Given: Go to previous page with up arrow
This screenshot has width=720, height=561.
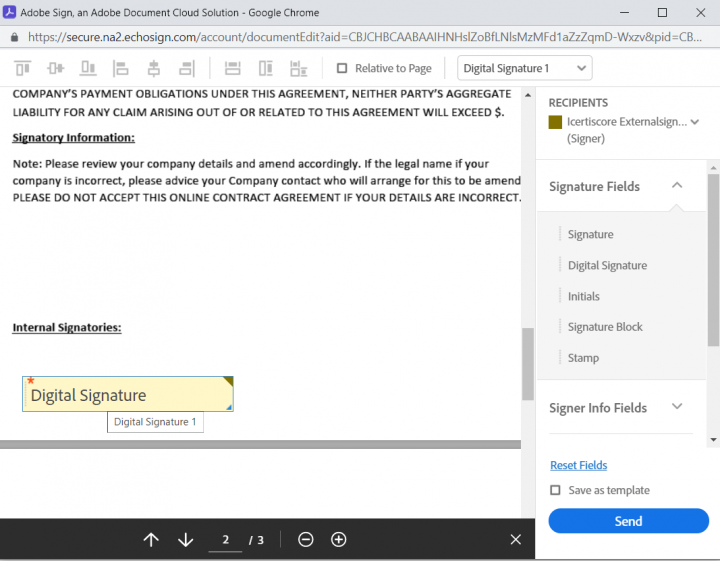Looking at the screenshot, I should point(151,539).
